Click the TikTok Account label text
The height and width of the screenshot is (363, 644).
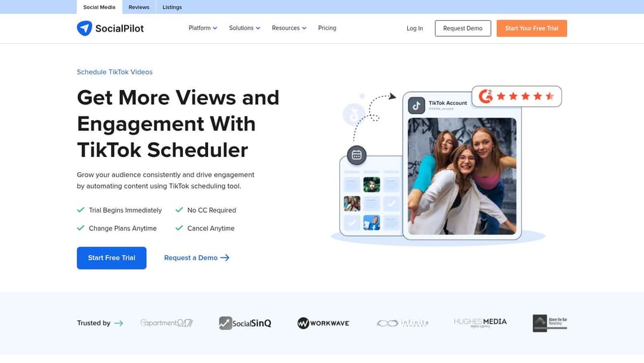coord(448,103)
